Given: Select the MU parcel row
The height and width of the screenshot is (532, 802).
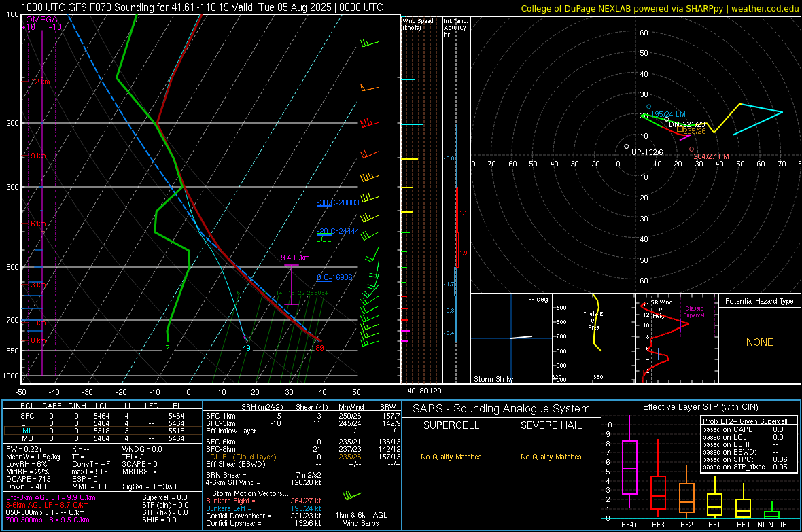Looking at the screenshot, I should point(102,438).
